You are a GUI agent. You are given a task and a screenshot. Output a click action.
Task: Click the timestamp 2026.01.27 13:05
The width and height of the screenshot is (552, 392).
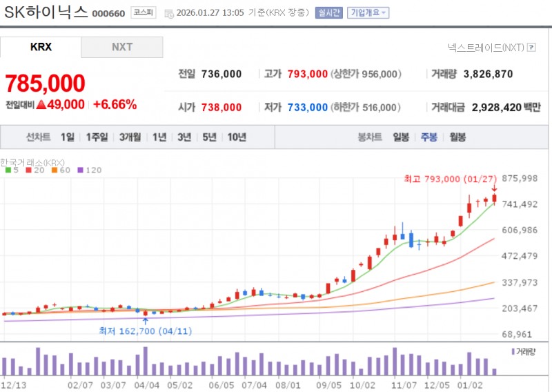pyautogui.click(x=210, y=12)
